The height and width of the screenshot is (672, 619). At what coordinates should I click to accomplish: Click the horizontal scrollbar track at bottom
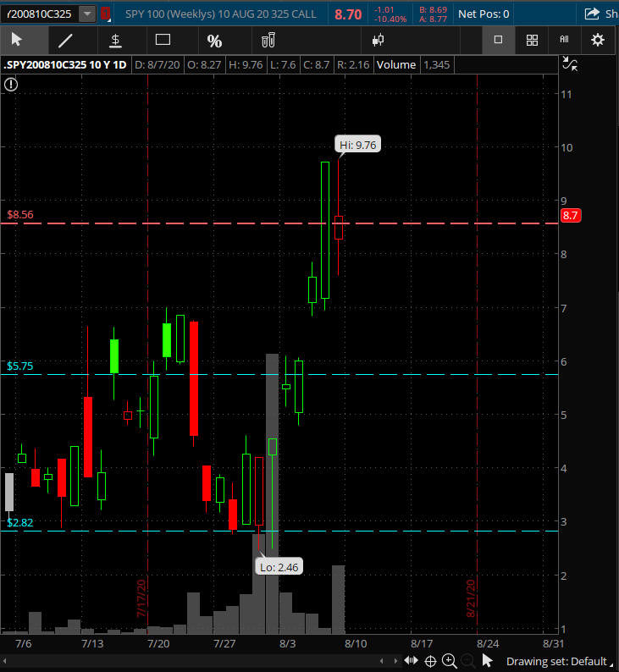click(191, 661)
